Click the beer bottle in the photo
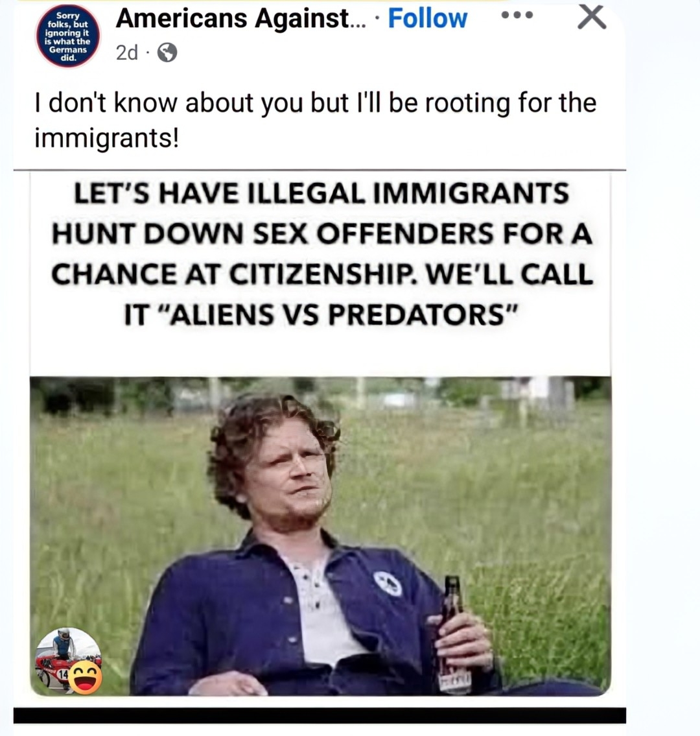 [x=453, y=635]
